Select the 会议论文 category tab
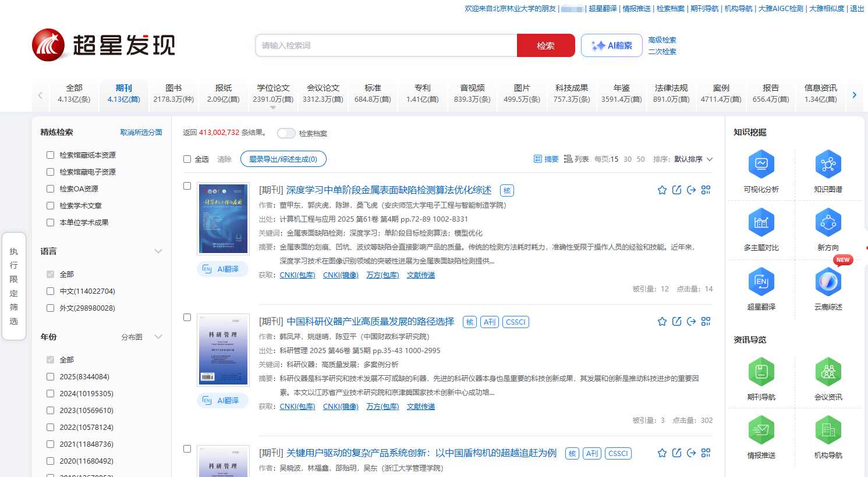This screenshot has height=477, width=868. coord(323,94)
